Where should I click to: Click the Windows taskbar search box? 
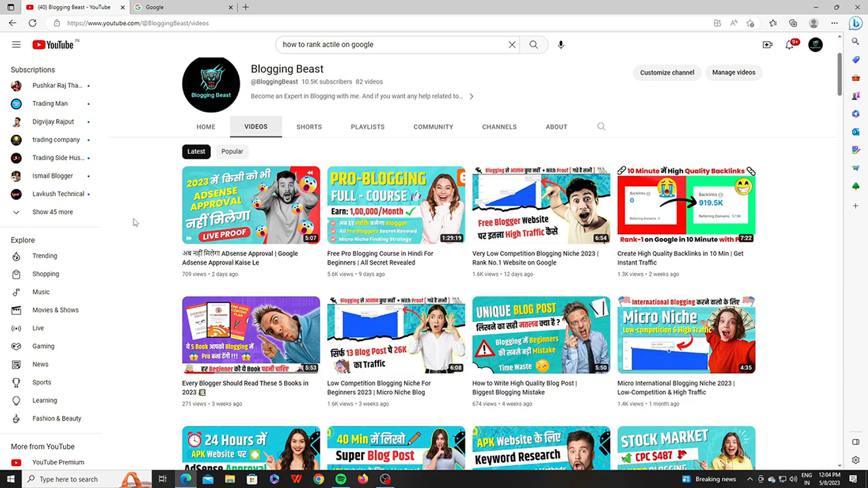coord(86,479)
